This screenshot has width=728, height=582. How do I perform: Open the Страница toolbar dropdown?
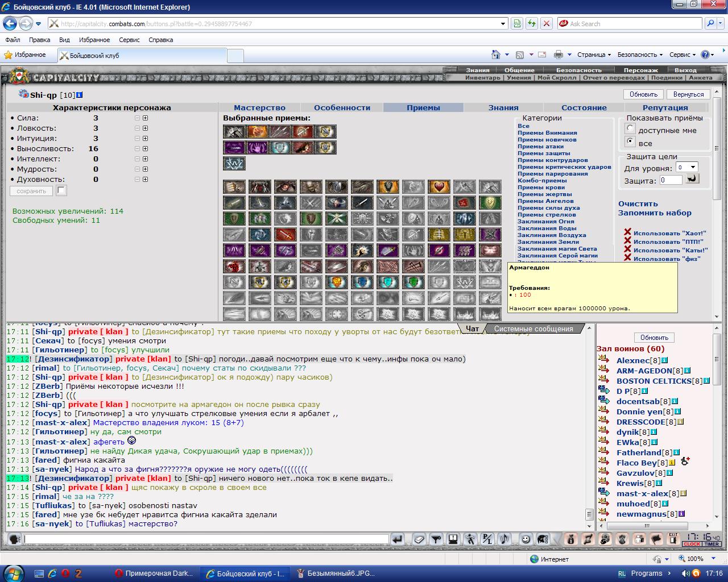point(594,55)
